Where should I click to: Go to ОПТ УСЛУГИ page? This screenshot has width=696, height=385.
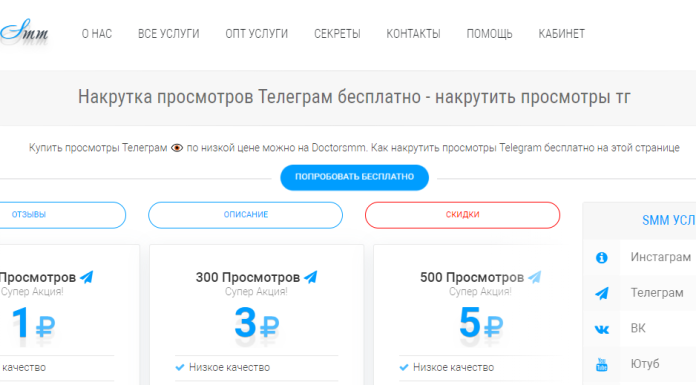pos(257,34)
